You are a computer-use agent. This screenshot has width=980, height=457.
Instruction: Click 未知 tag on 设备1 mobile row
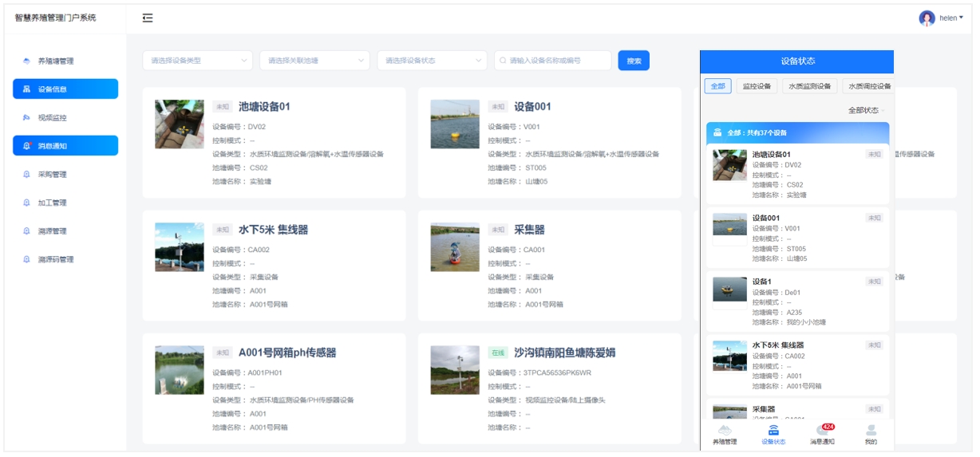click(875, 282)
